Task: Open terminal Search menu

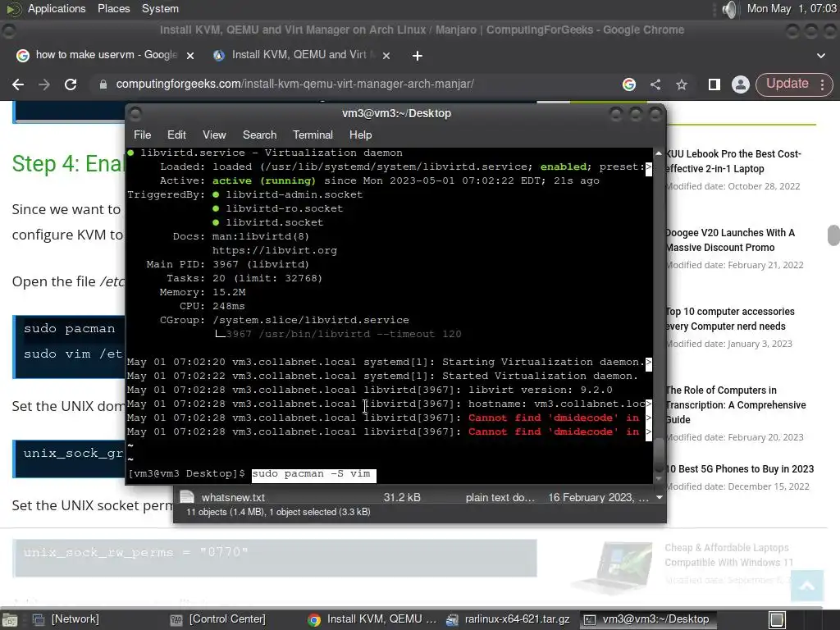Action: tap(259, 135)
